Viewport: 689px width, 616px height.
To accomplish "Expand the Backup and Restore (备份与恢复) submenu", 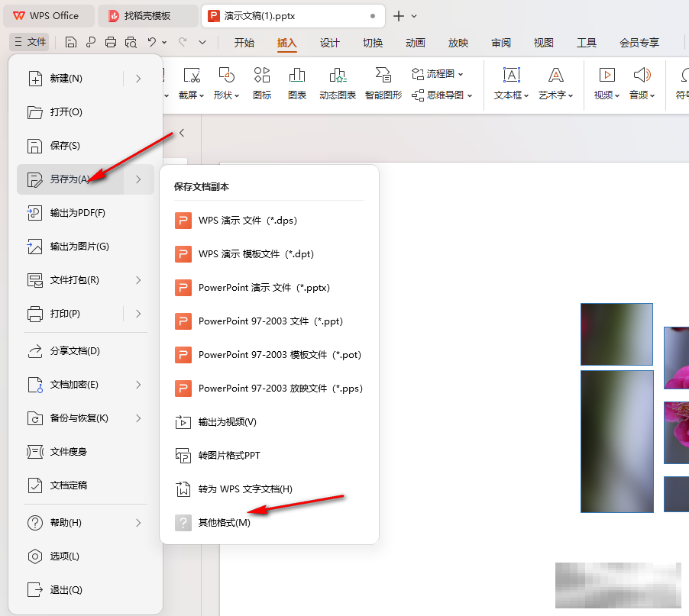I will [x=138, y=418].
